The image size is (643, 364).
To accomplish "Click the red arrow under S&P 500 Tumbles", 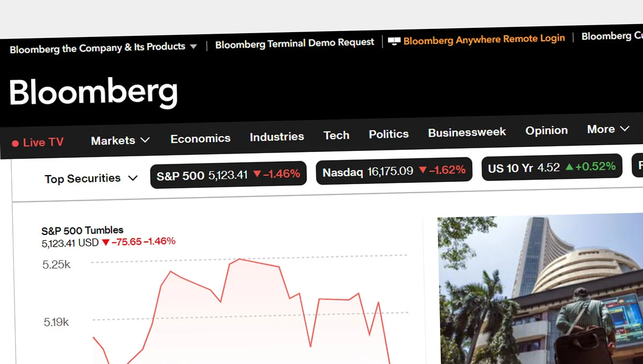I will click(x=106, y=242).
